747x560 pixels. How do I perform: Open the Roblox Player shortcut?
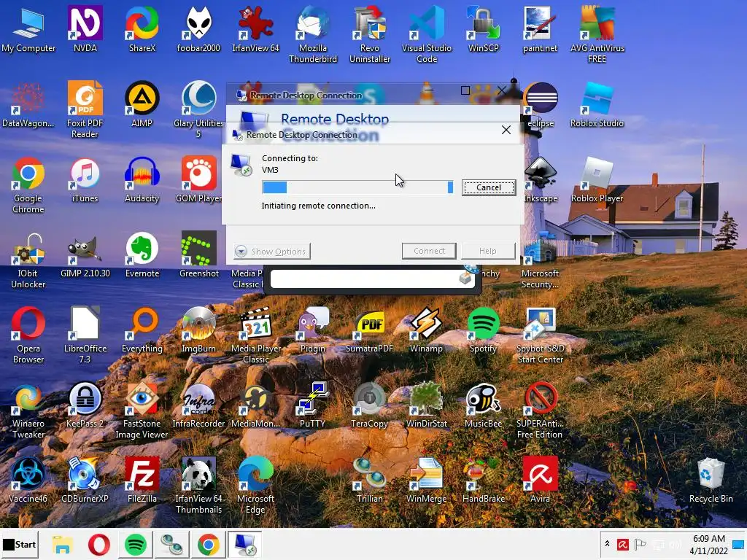point(597,179)
